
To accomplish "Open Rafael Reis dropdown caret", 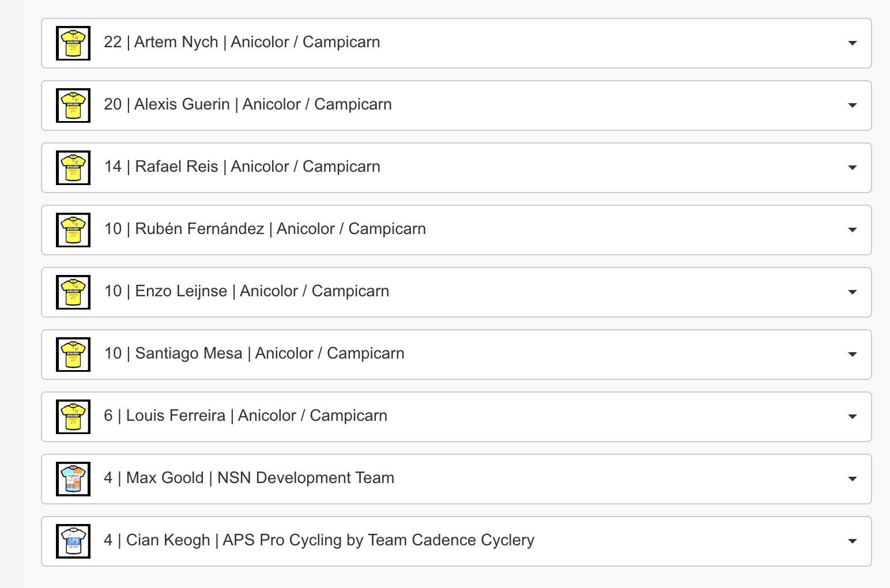I will pyautogui.click(x=853, y=168).
